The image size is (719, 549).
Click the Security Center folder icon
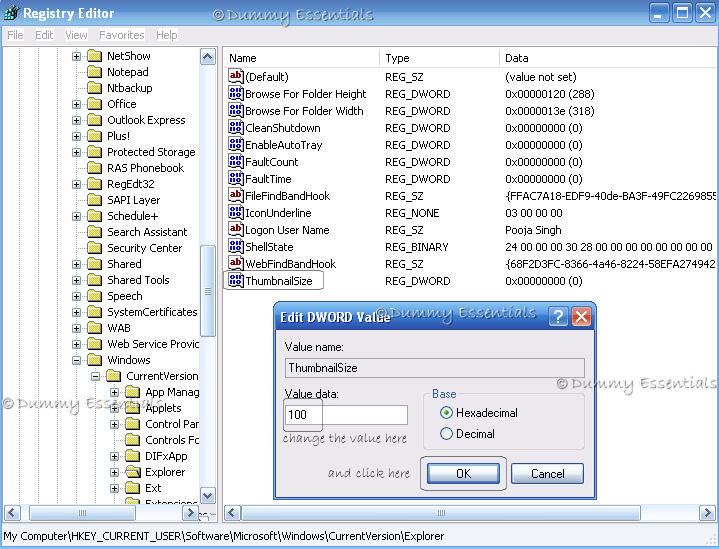94,248
